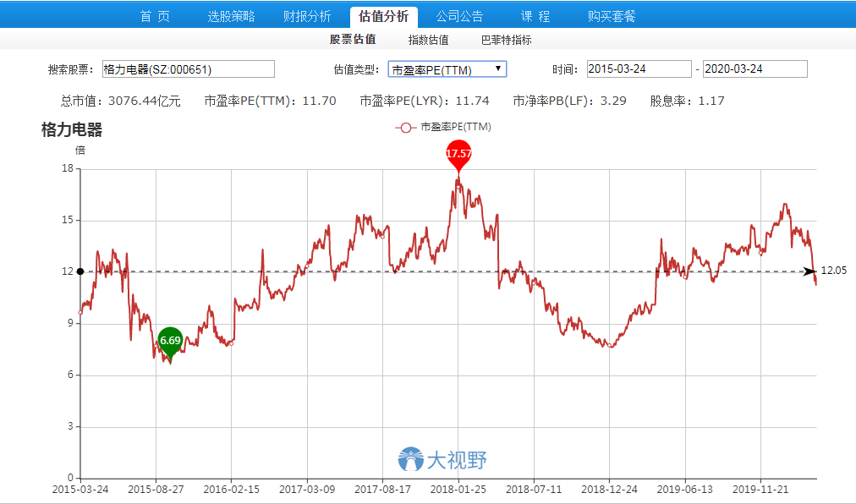
Task: Click the 6 y-axis tick label
Action: tap(70, 375)
